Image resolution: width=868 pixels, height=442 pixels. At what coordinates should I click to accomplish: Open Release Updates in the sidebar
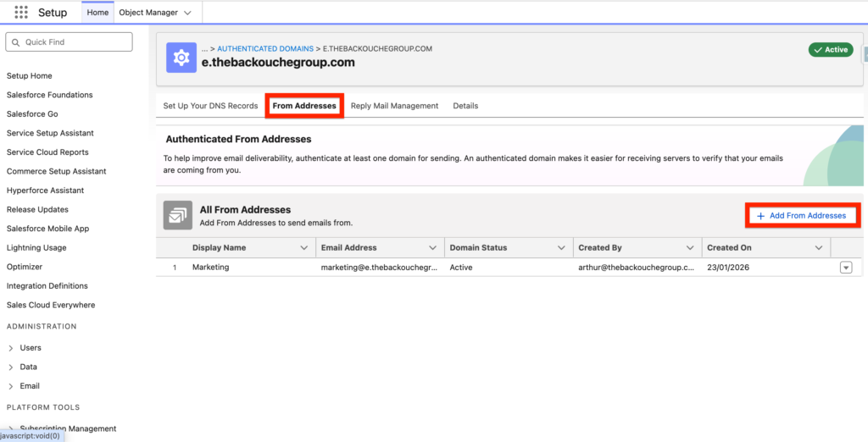[x=37, y=209]
